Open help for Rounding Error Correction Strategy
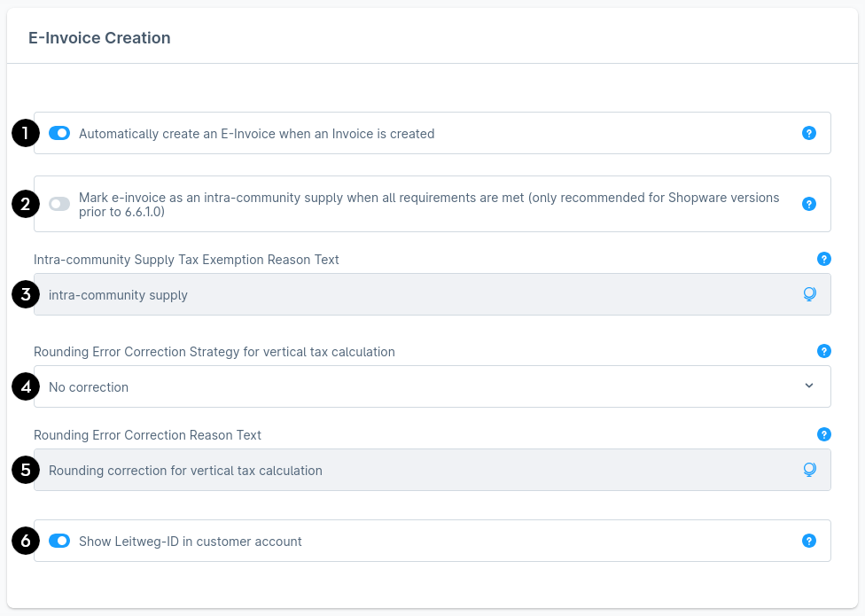 coord(823,351)
